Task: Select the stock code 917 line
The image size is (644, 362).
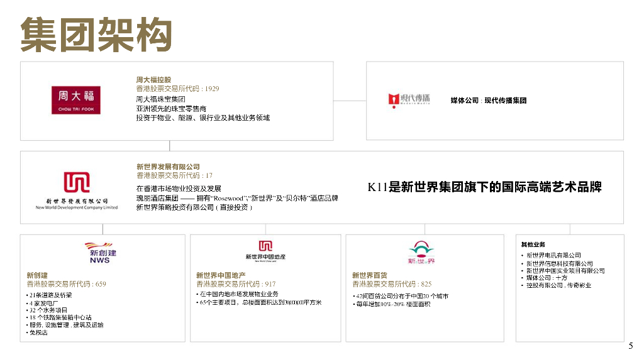Action: (x=236, y=284)
